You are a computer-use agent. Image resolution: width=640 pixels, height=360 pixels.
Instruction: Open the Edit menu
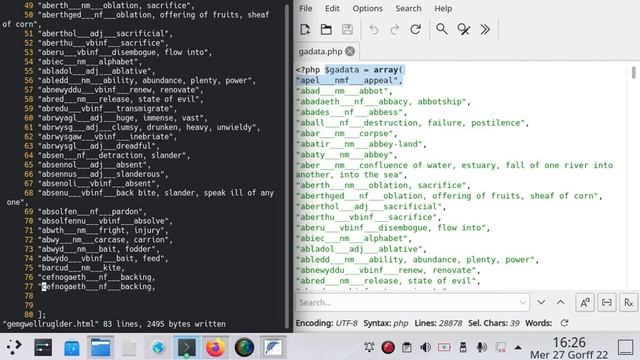332,9
